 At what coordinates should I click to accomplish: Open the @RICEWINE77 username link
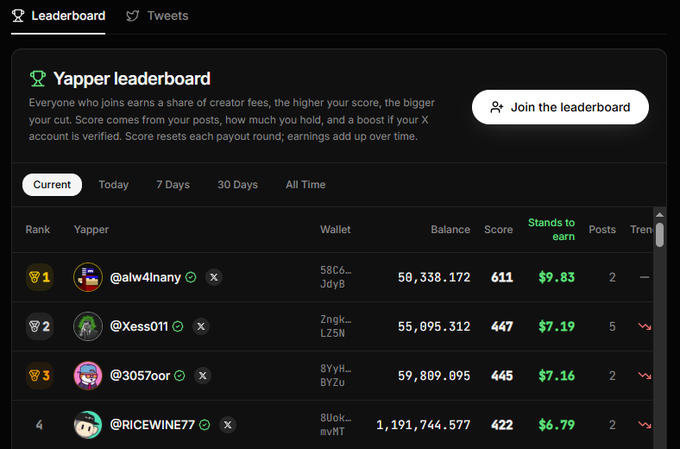(x=152, y=425)
